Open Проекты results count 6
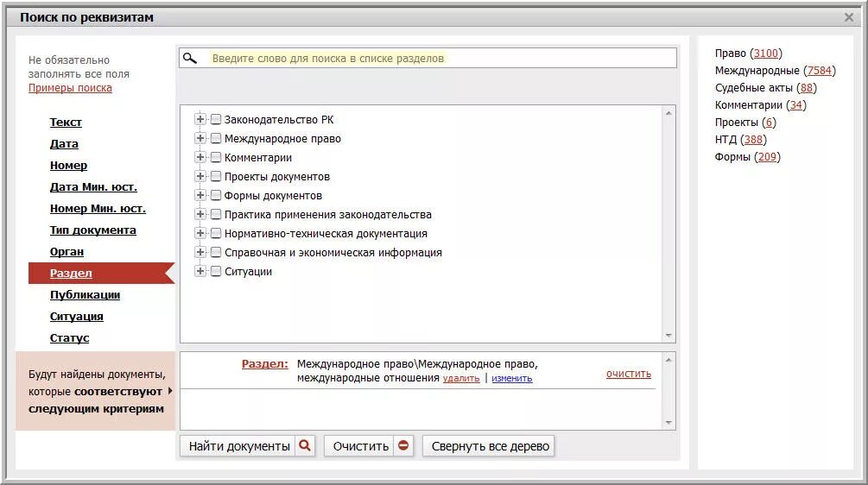The height and width of the screenshot is (485, 868). tap(769, 123)
